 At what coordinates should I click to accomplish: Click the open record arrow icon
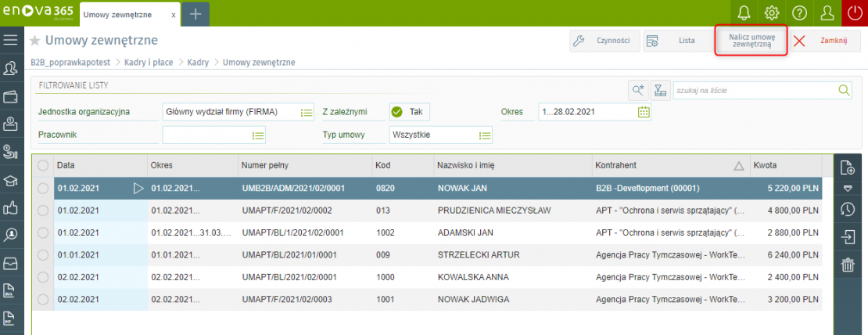point(848,237)
